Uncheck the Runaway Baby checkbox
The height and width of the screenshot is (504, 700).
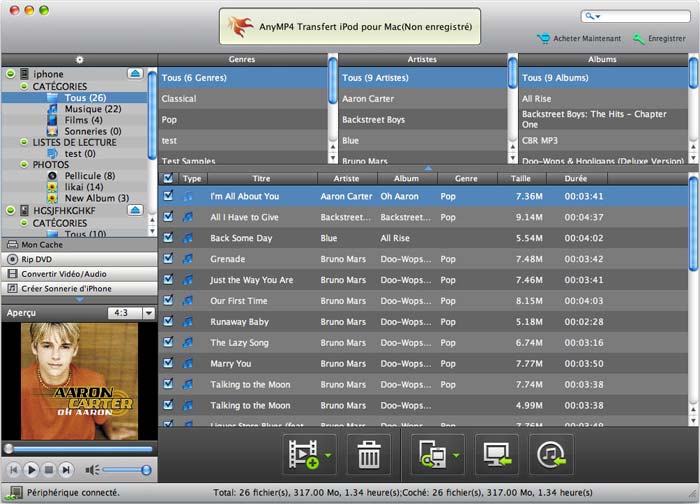168,321
